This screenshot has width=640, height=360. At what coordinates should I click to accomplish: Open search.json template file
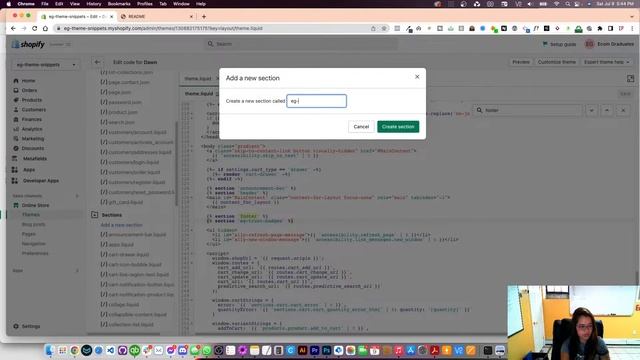(121, 122)
